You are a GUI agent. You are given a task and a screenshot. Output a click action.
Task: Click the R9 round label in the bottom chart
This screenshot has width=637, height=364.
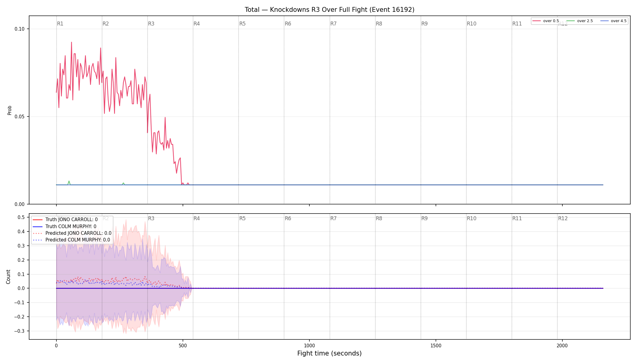[x=424, y=218]
